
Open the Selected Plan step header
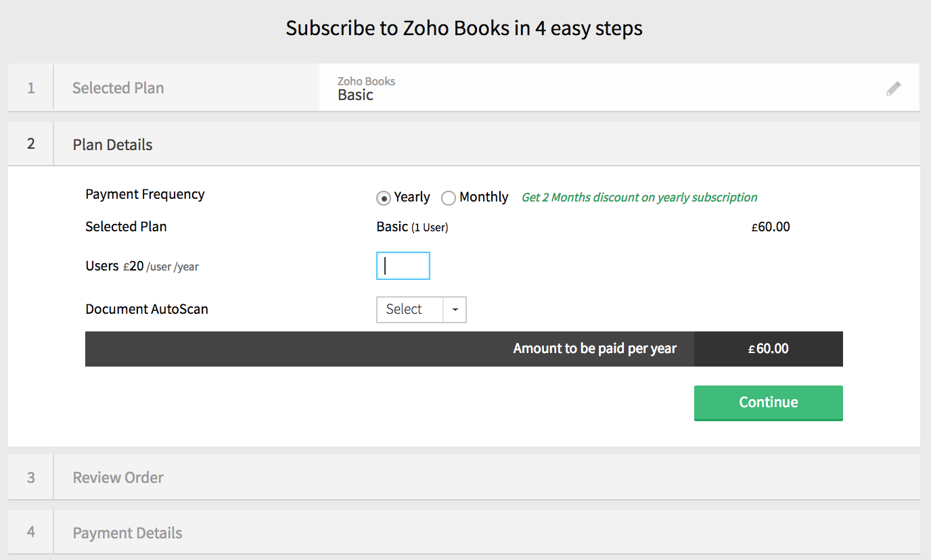point(118,88)
